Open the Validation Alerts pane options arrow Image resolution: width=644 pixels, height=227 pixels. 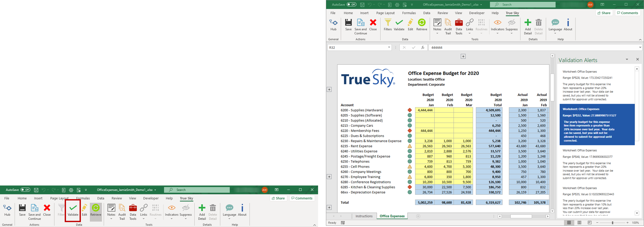click(x=627, y=59)
